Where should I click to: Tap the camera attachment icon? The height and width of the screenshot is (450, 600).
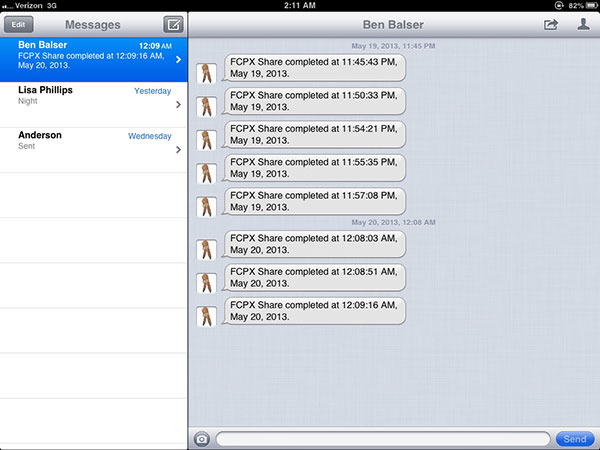point(202,439)
